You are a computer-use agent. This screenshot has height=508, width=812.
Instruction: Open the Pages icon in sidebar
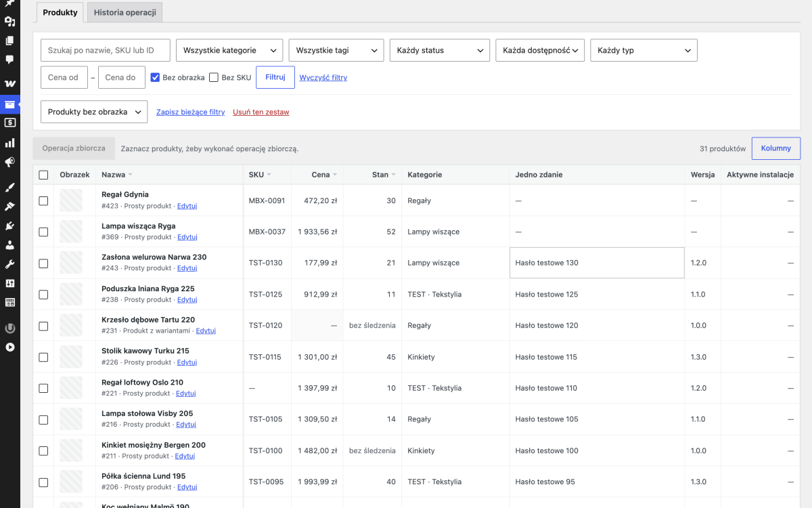(x=10, y=41)
